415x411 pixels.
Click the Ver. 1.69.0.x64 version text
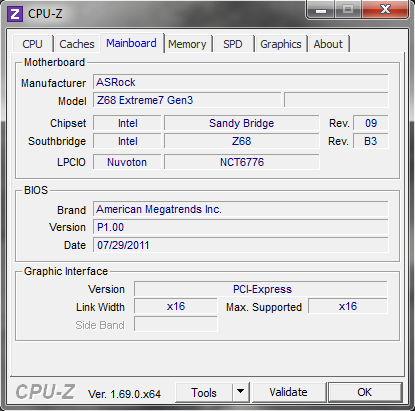click(124, 394)
